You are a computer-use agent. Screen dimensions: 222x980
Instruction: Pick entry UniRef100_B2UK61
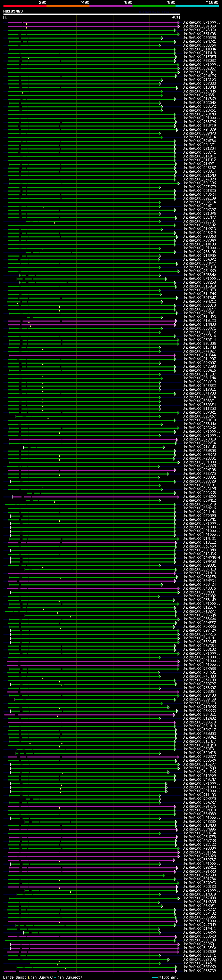[x=199, y=110]
